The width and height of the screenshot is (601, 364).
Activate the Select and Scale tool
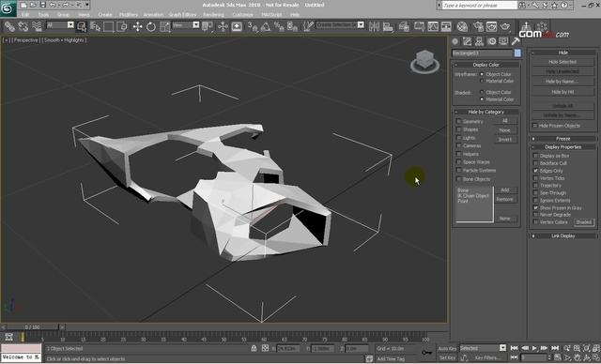[165, 26]
